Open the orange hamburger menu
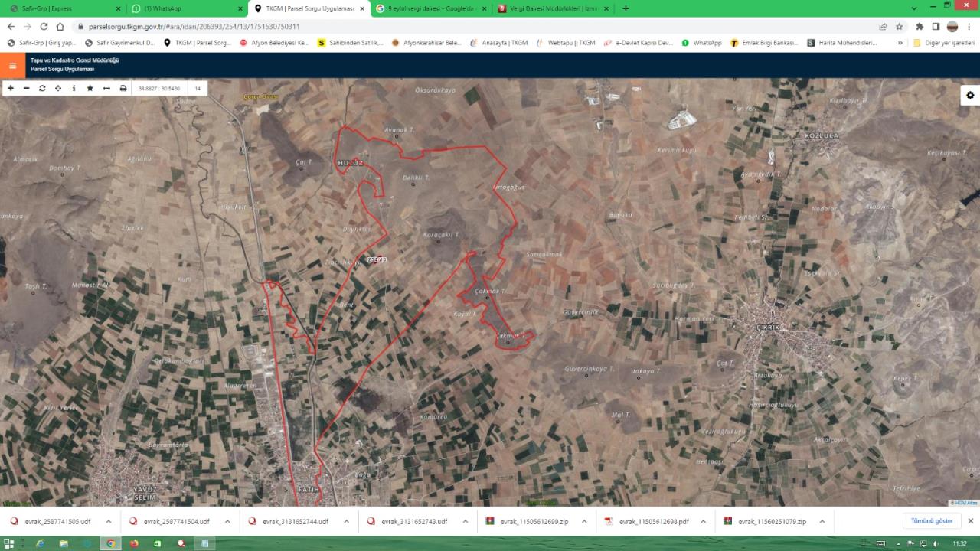 12,65
